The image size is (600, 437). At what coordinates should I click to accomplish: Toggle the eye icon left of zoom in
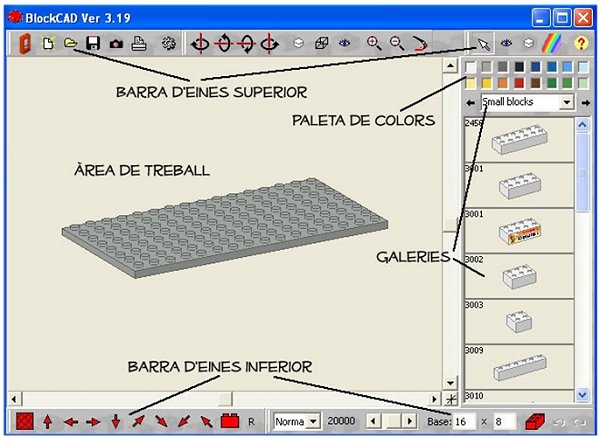click(346, 44)
